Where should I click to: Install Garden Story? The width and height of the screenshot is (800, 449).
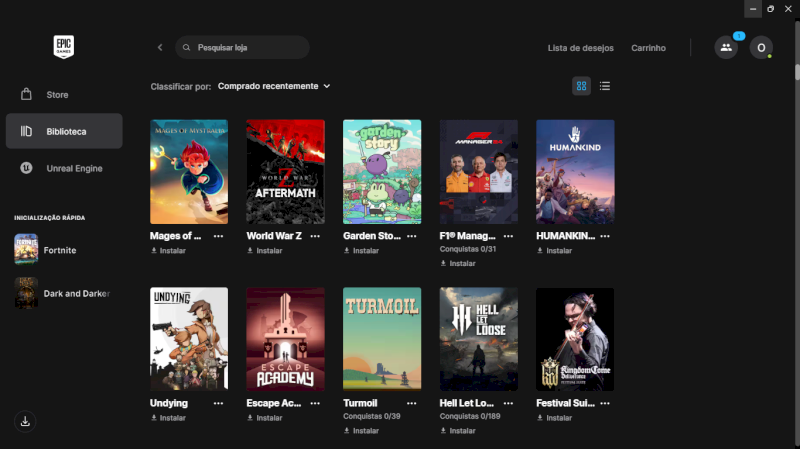pyautogui.click(x=361, y=251)
